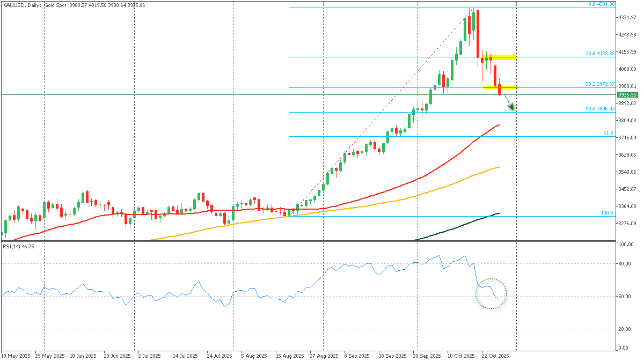Select the 50.0 3846.43 Fibonacci label

[x=599, y=109]
